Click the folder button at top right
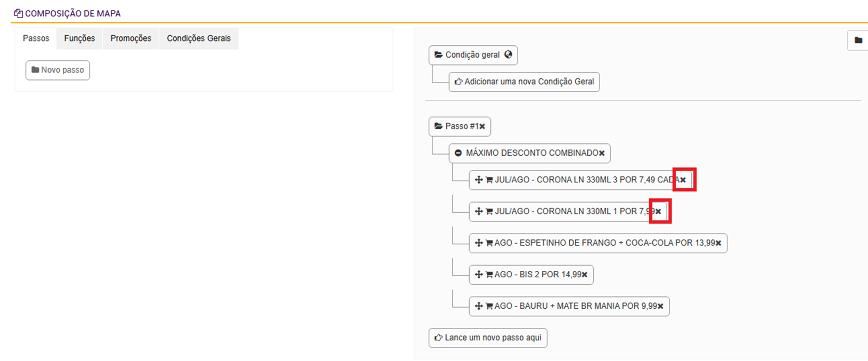 point(858,40)
